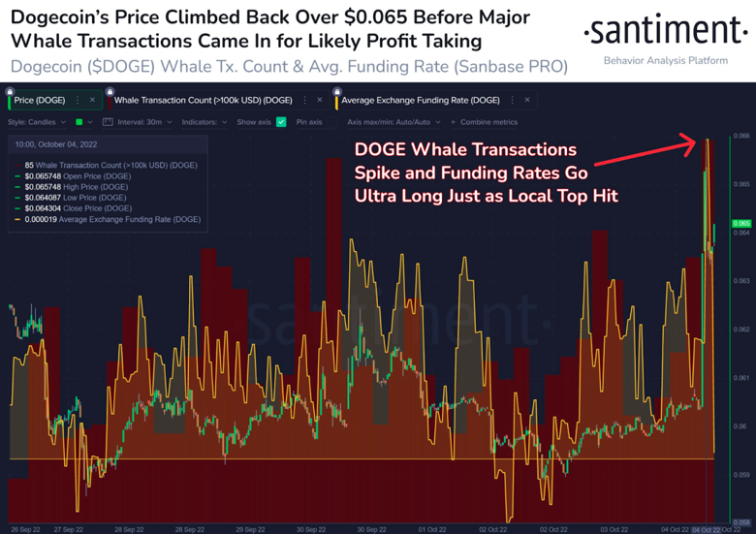
Task: Remove the Whale Transaction Count metric
Action: coord(320,100)
